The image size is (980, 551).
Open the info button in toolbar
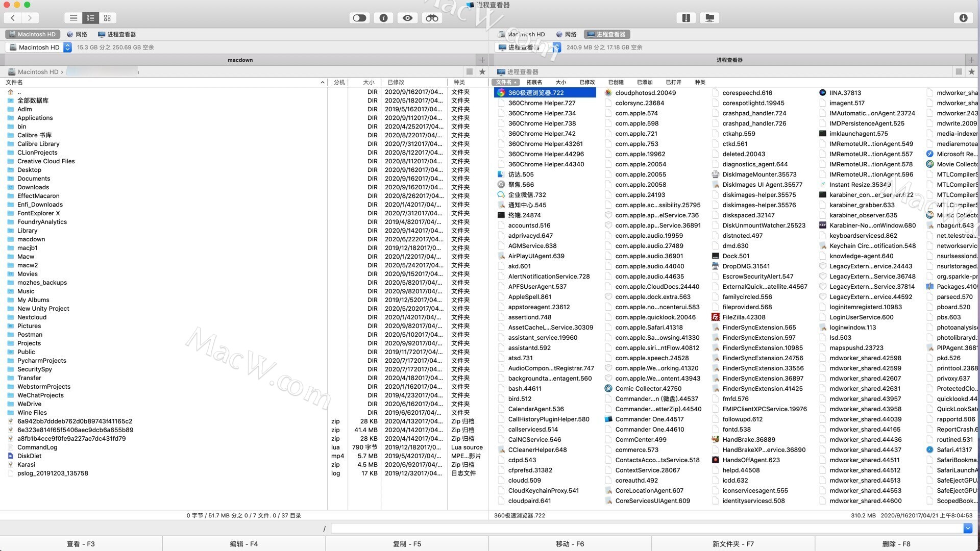point(383,18)
